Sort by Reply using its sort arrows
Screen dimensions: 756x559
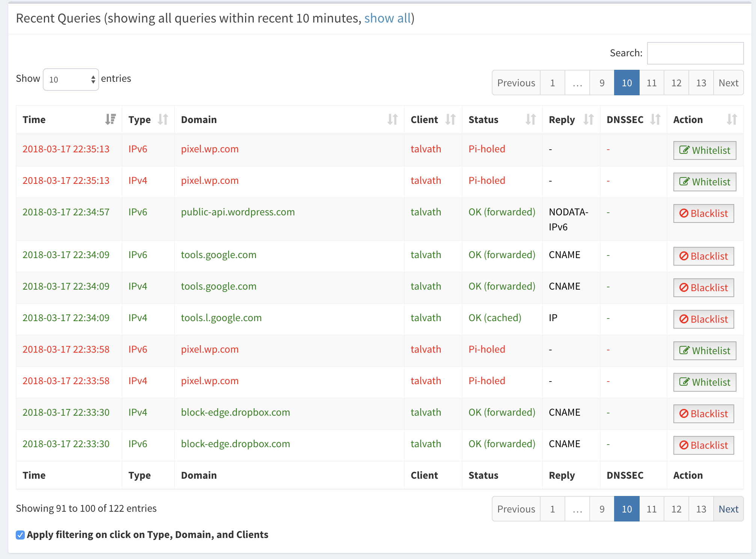pyautogui.click(x=589, y=119)
